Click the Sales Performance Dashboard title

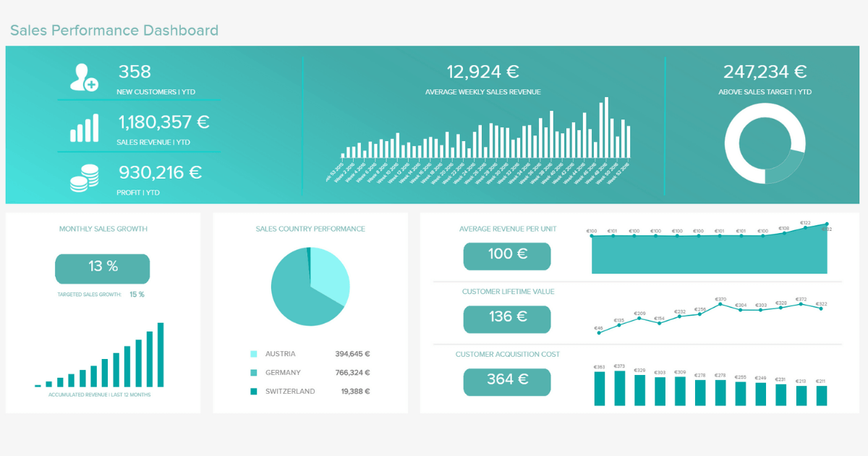tap(114, 30)
